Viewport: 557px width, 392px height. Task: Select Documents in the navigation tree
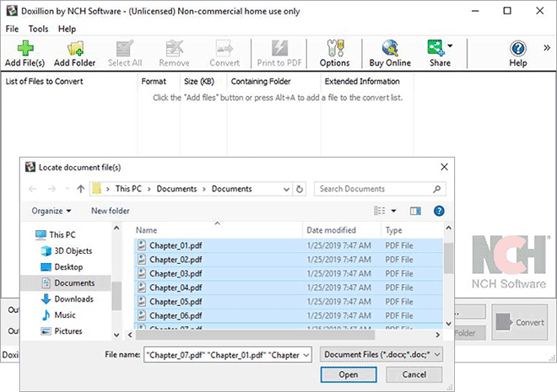click(x=67, y=282)
